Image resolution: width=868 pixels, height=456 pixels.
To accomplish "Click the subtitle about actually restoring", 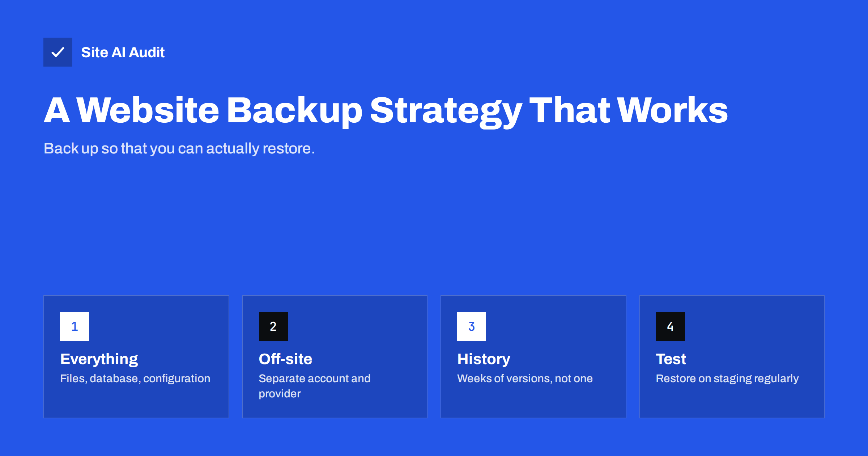I will pyautogui.click(x=179, y=148).
